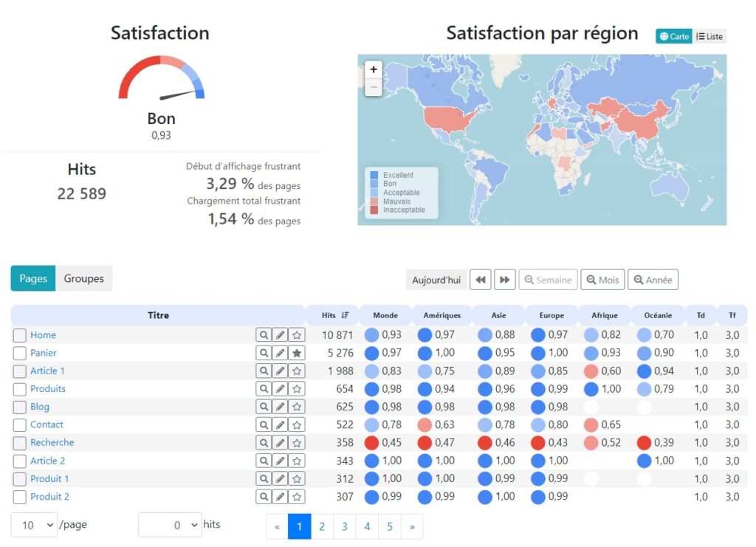
Task: Open the magnifier preview for the Home row
Action: pyautogui.click(x=264, y=334)
